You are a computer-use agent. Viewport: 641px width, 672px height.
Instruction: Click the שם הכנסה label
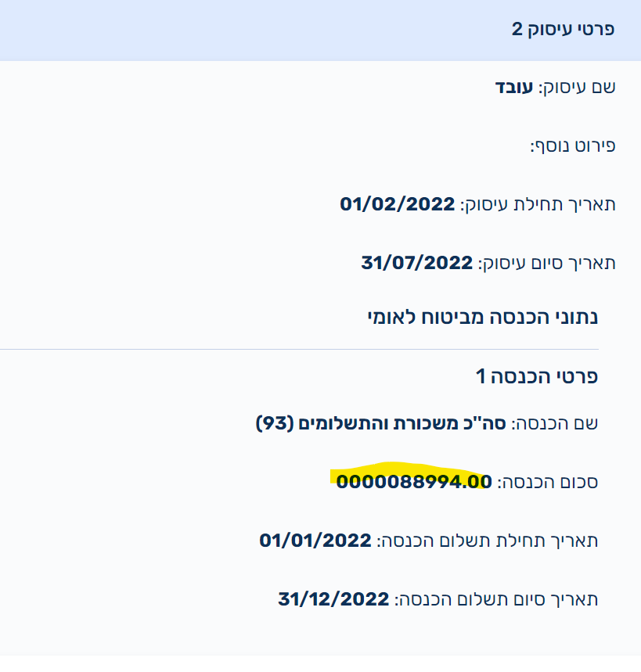[x=556, y=424]
